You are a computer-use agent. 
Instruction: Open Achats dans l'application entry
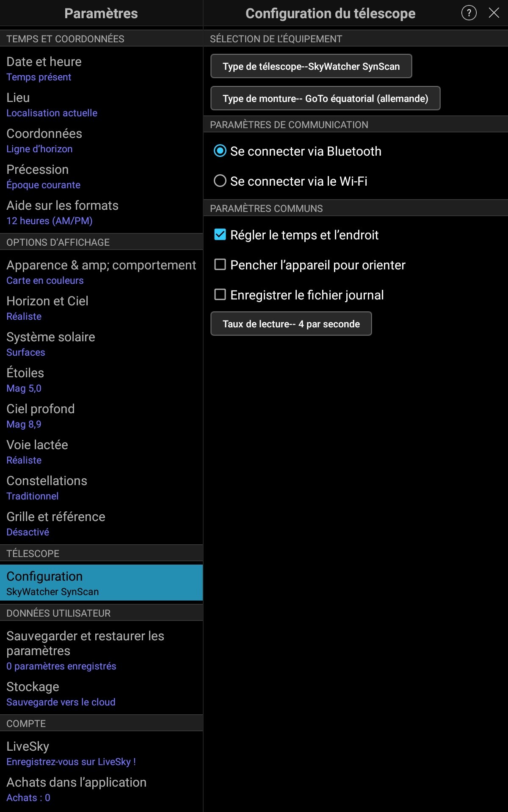pyautogui.click(x=102, y=789)
